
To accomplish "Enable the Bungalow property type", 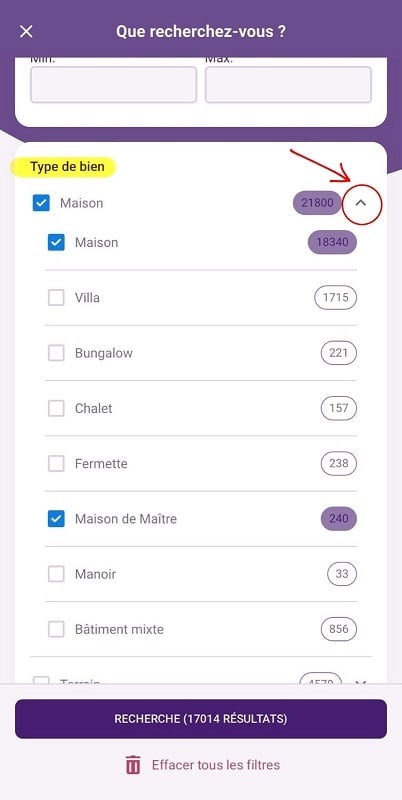I will [56, 353].
